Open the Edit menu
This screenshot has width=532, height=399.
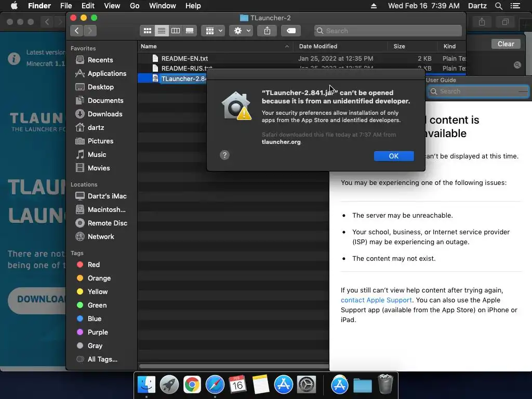click(88, 6)
